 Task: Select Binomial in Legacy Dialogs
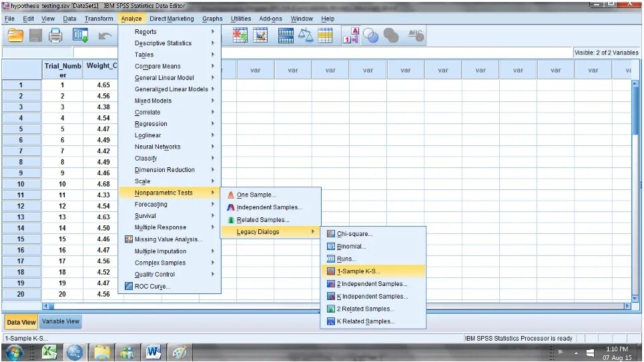tap(373, 246)
